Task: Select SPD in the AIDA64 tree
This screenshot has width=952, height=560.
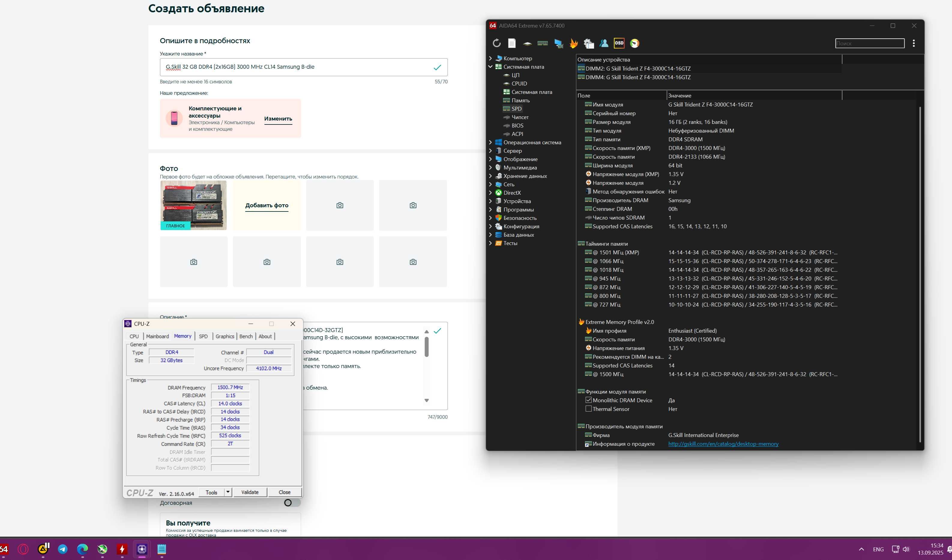Action: click(517, 109)
